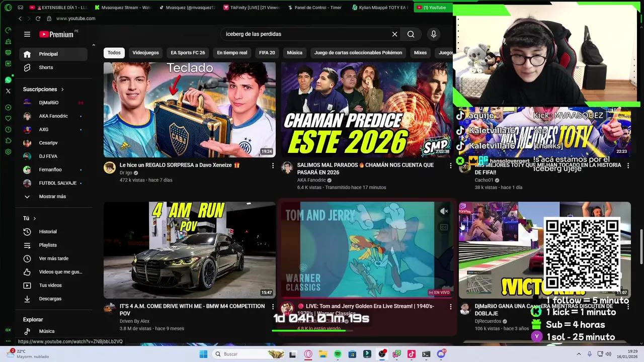Unmute the Tom and Jerry preview
Screen dimensions: 644x362
point(444,212)
